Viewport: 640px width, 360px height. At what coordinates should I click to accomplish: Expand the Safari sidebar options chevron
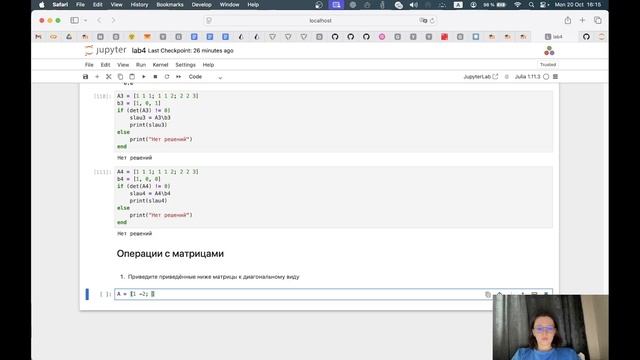[85, 20]
